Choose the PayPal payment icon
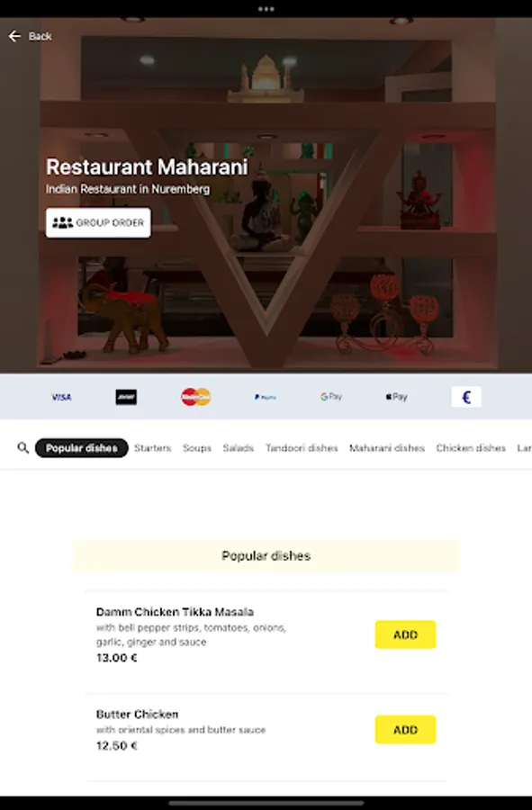 (x=265, y=397)
